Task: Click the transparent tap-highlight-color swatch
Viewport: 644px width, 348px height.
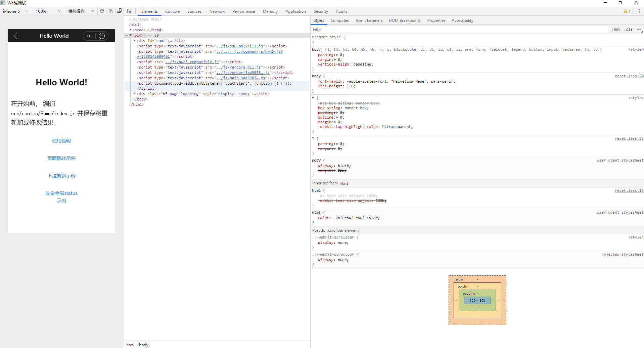Action: click(384, 127)
